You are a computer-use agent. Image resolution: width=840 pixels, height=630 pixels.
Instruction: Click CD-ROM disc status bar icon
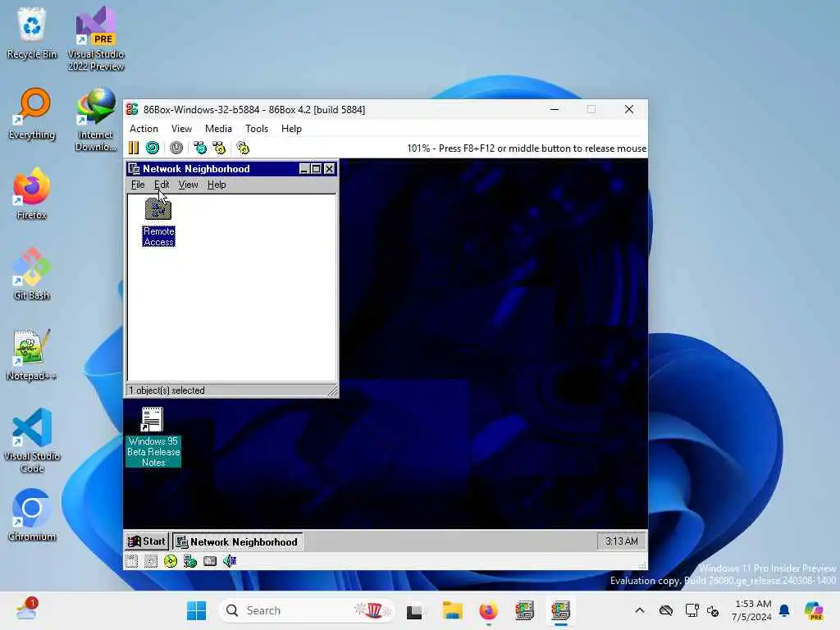171,561
